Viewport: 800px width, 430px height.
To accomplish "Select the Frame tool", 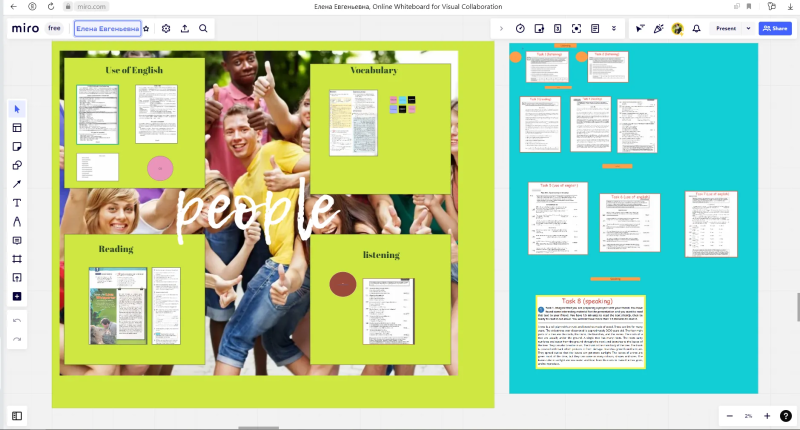I will [x=17, y=259].
